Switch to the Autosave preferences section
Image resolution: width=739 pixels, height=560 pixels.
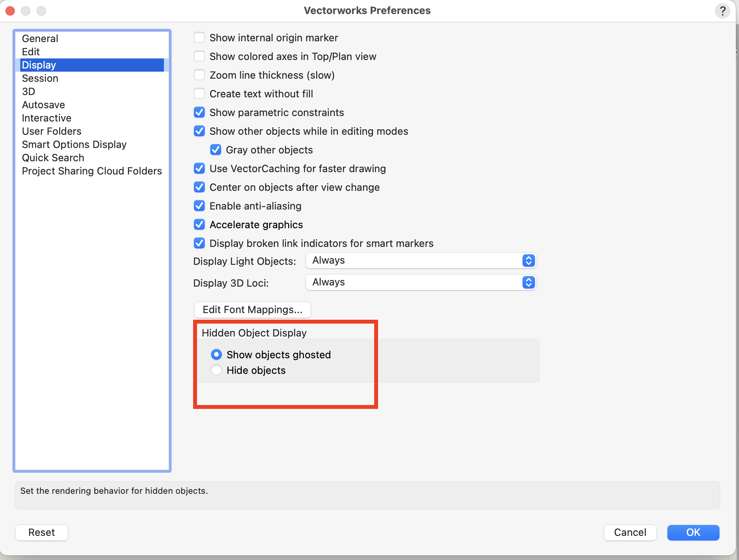[43, 104]
